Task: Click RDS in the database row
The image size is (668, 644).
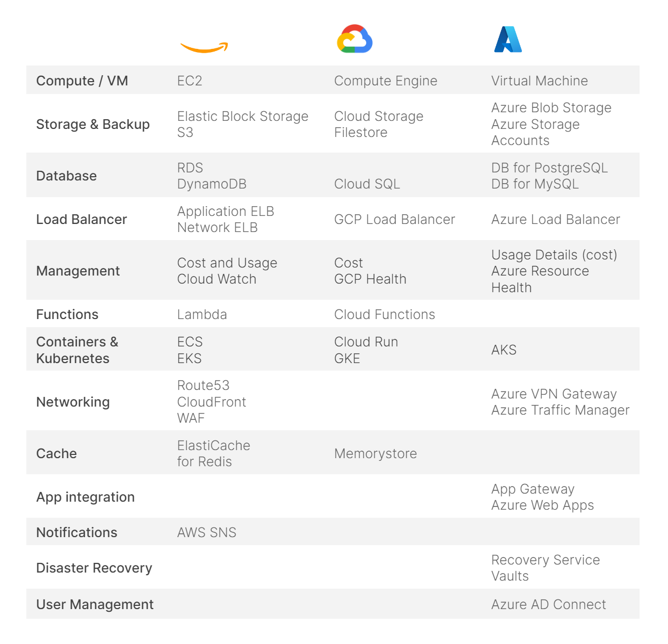Action: coord(190,168)
